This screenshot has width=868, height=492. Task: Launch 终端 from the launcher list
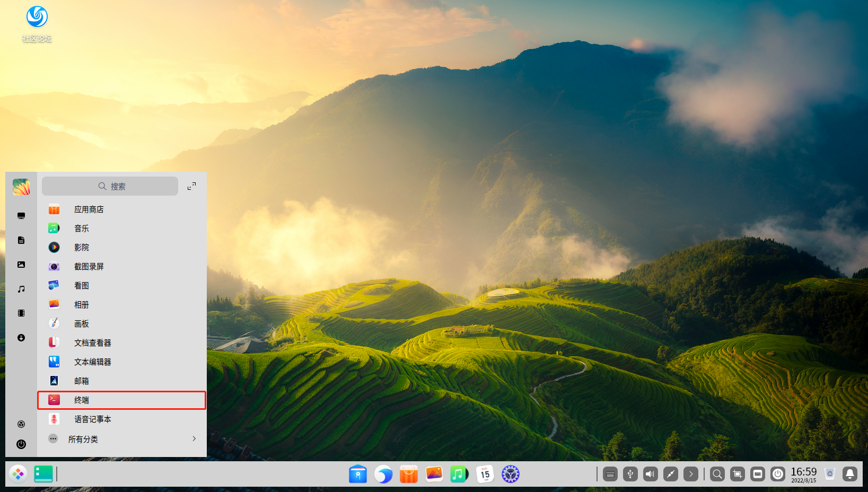(121, 400)
